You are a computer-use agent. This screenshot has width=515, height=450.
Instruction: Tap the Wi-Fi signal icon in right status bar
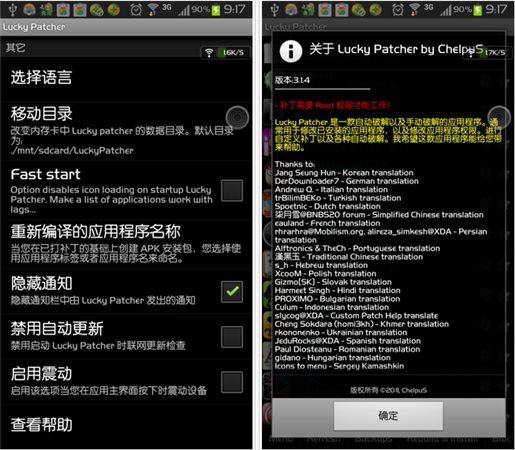pos(414,10)
